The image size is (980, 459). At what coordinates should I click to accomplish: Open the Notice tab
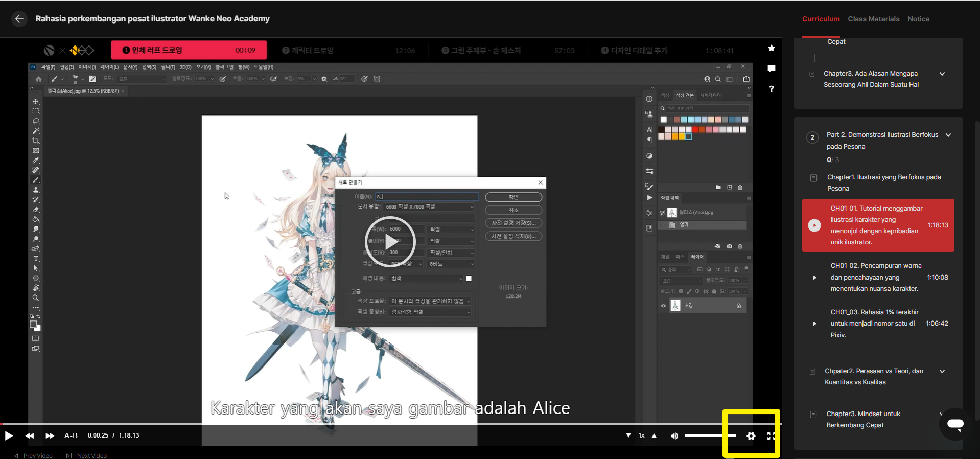click(919, 19)
